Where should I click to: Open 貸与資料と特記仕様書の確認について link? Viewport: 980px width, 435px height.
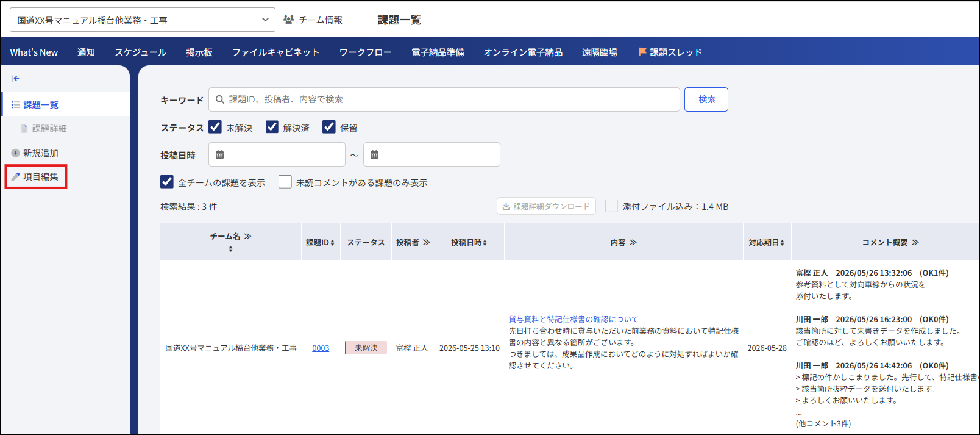[x=573, y=319]
